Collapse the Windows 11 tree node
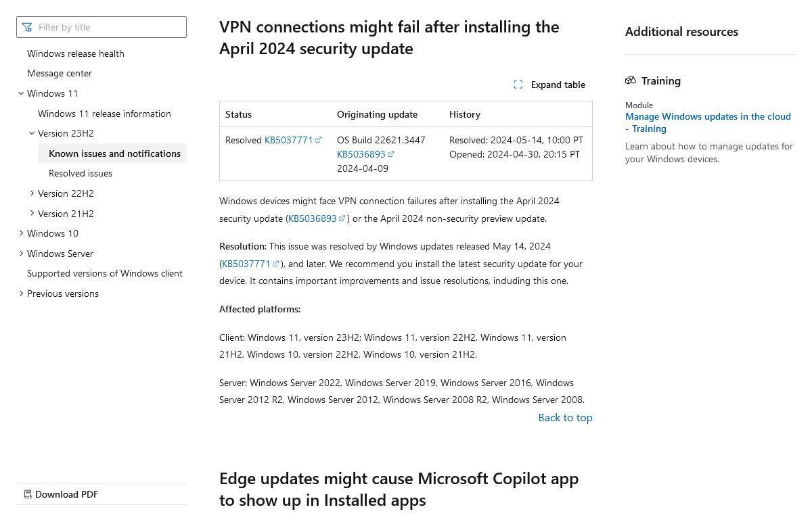This screenshot has width=812, height=522. [21, 93]
